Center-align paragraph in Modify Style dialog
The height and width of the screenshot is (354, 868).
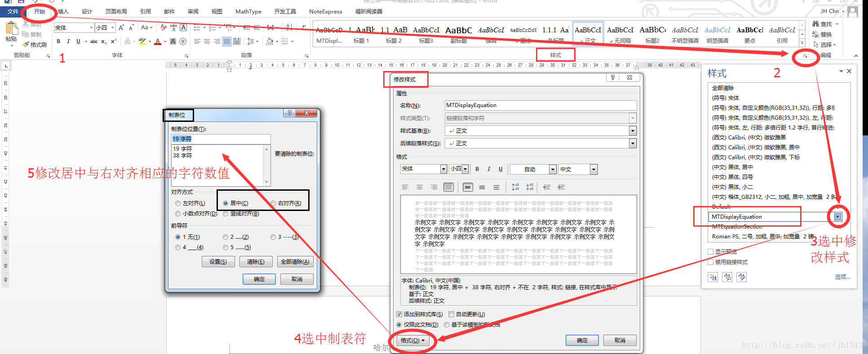(420, 187)
